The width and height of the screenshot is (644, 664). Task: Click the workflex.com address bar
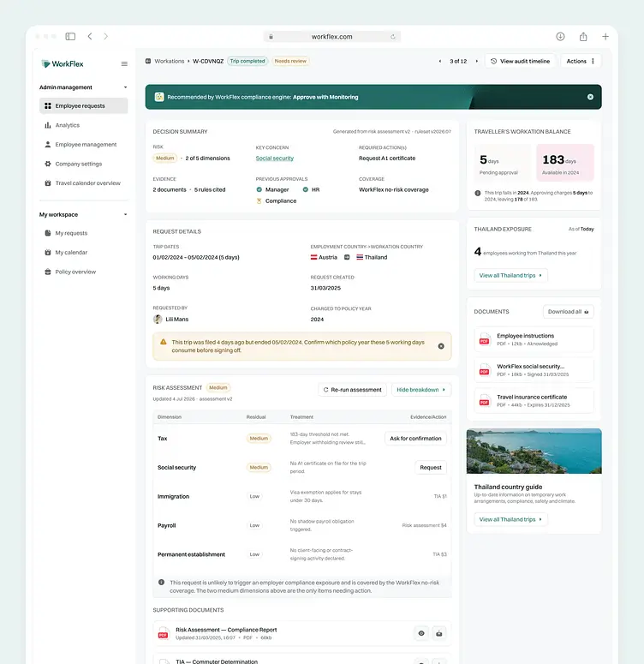[332, 37]
